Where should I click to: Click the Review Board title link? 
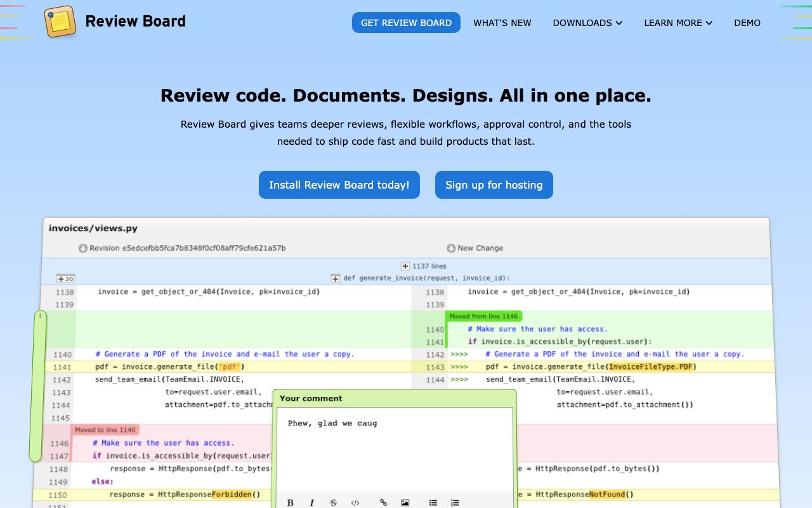click(x=135, y=22)
